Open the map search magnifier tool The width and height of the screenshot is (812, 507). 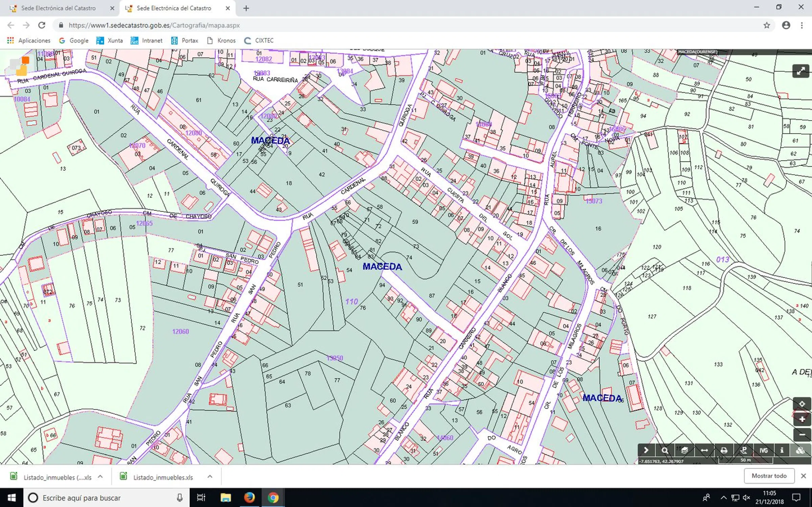tap(665, 450)
